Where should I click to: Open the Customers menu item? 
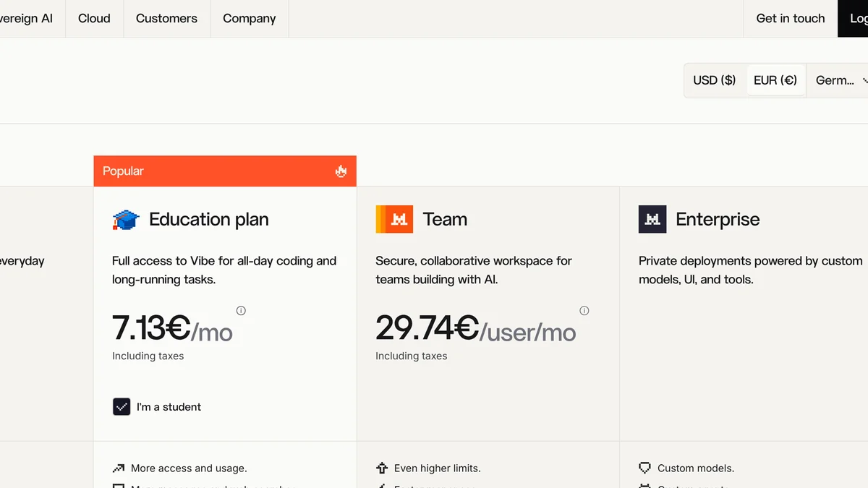point(166,19)
